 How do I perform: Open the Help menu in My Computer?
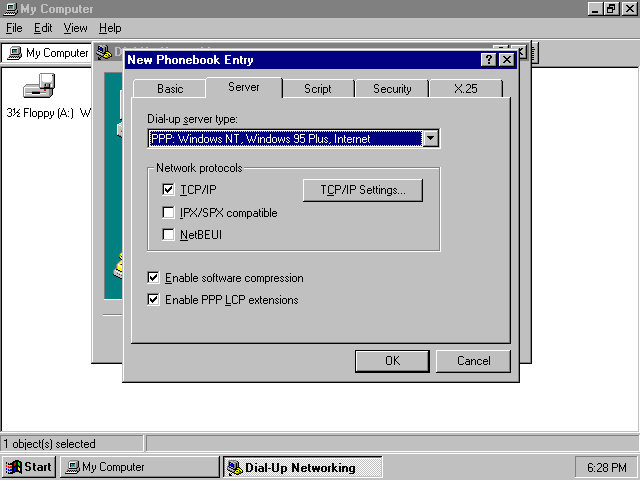(110, 28)
